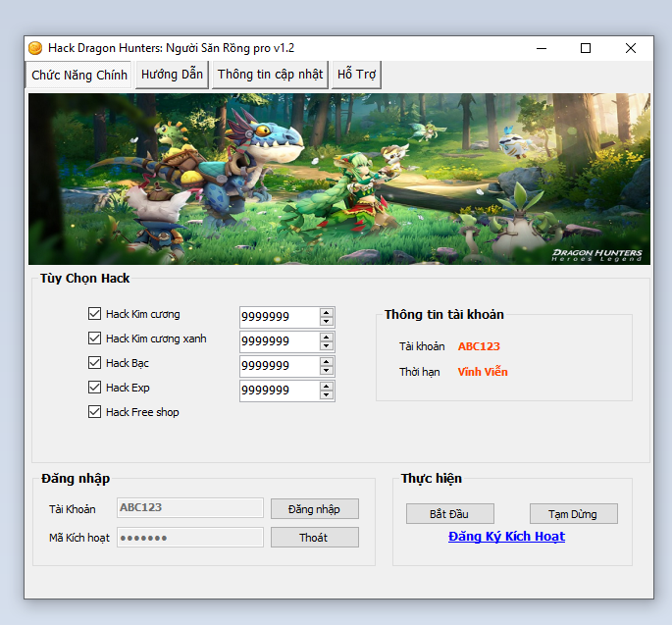Image resolution: width=672 pixels, height=625 pixels.
Task: Uncheck the Hack Kim cương checkbox
Action: [x=95, y=314]
